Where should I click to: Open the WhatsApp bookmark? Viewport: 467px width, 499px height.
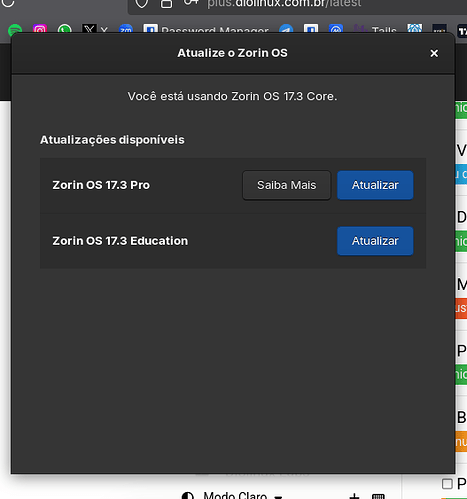[64, 29]
